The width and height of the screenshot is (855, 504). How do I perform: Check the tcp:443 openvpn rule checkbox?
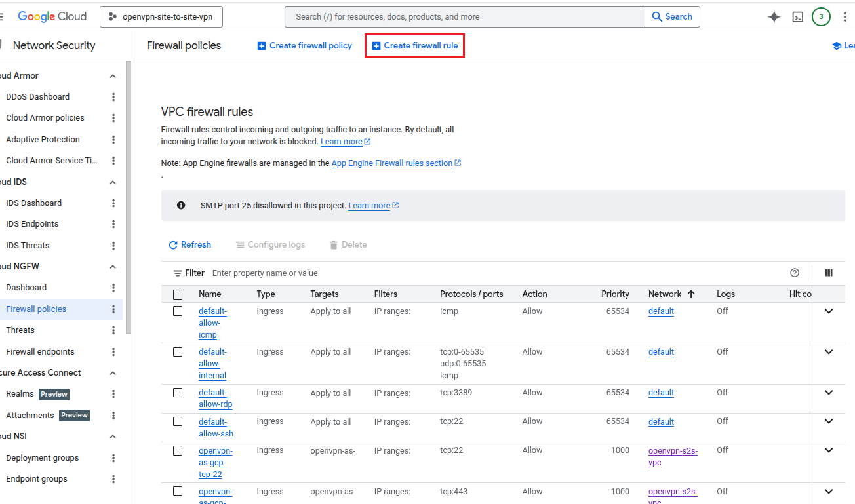[178, 492]
